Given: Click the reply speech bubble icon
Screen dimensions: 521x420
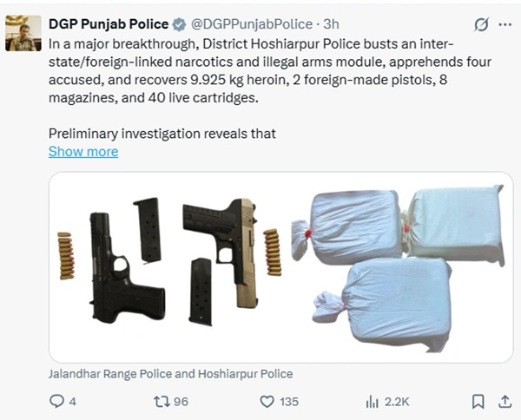Looking at the screenshot, I should (56, 402).
